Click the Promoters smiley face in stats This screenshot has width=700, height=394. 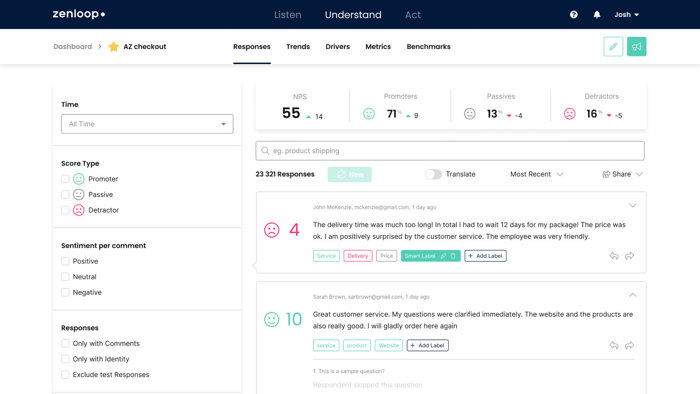[x=369, y=114]
